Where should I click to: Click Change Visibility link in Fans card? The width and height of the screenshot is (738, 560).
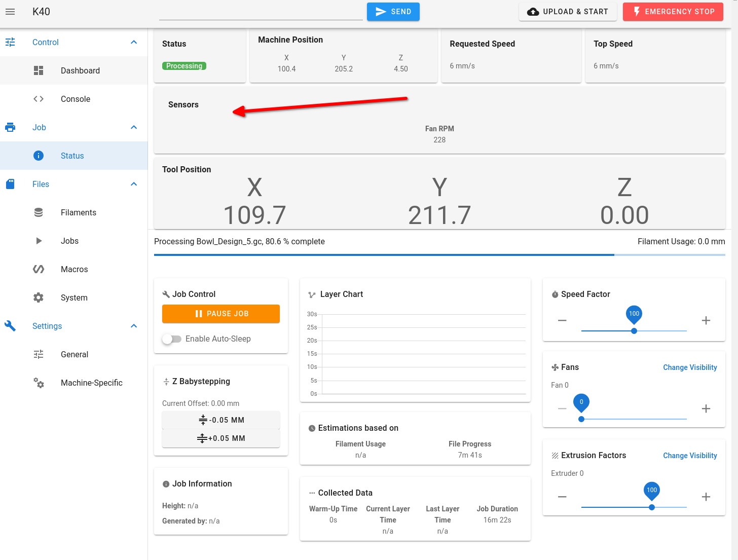click(x=690, y=367)
